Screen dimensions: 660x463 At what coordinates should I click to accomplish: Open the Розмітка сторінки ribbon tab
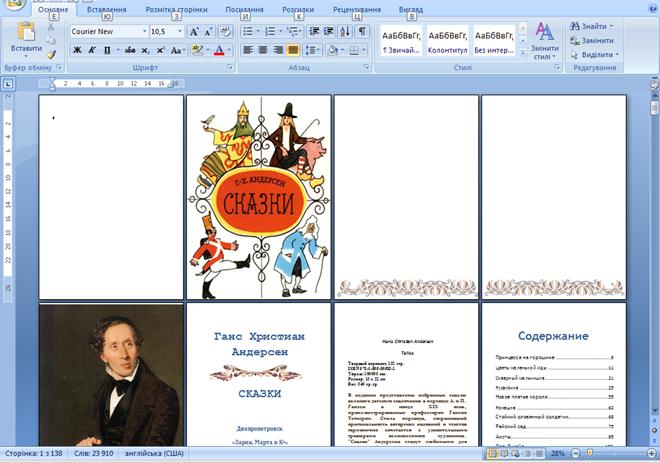[176, 9]
